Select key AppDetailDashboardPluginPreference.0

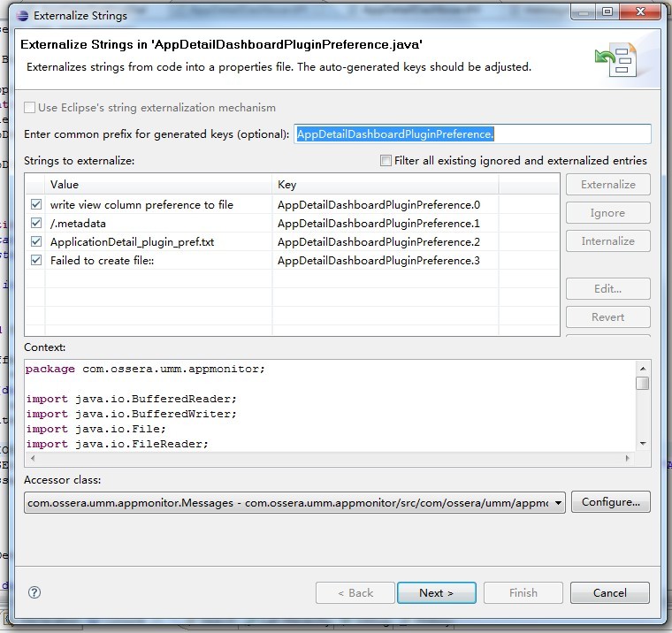(378, 205)
